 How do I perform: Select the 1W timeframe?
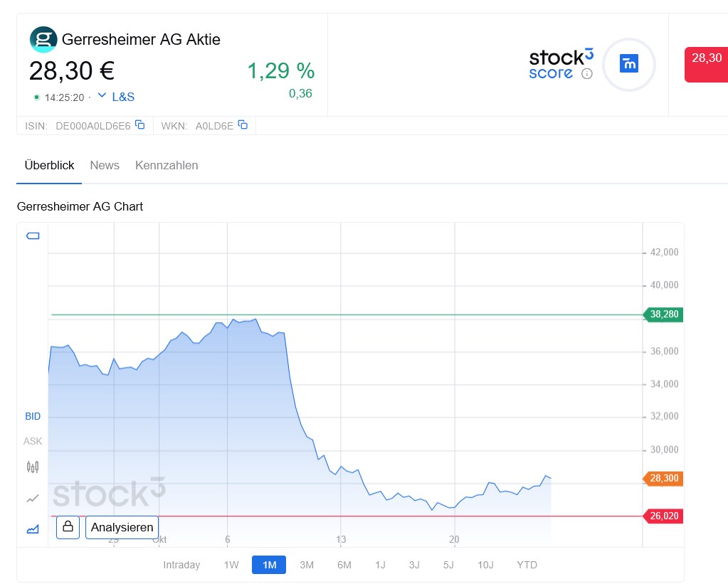coord(231,565)
